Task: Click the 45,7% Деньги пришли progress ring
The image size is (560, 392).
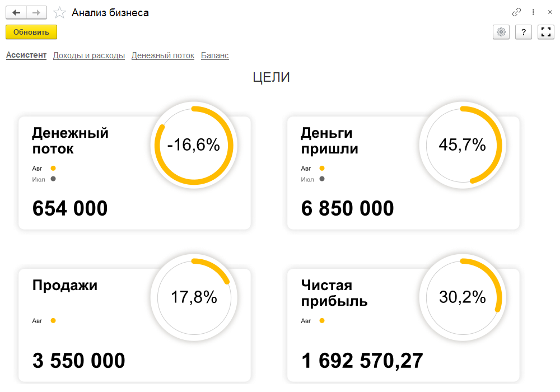Action: (x=463, y=145)
